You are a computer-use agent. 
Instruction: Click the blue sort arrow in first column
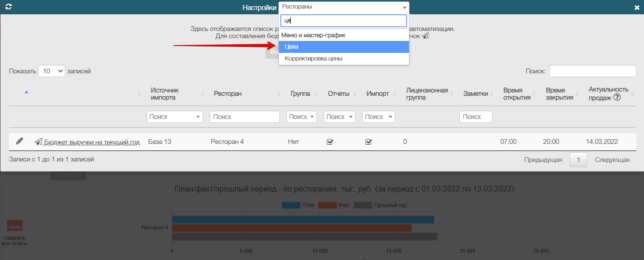click(26, 92)
